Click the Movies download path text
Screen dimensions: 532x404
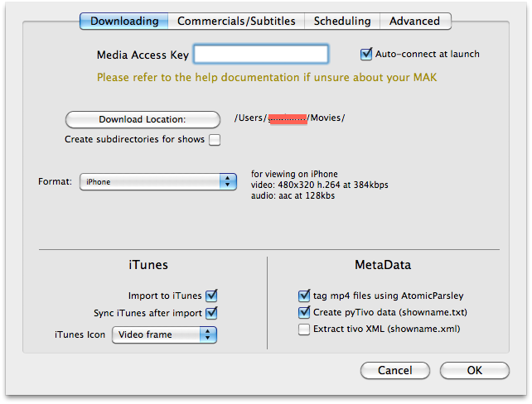[x=289, y=118]
